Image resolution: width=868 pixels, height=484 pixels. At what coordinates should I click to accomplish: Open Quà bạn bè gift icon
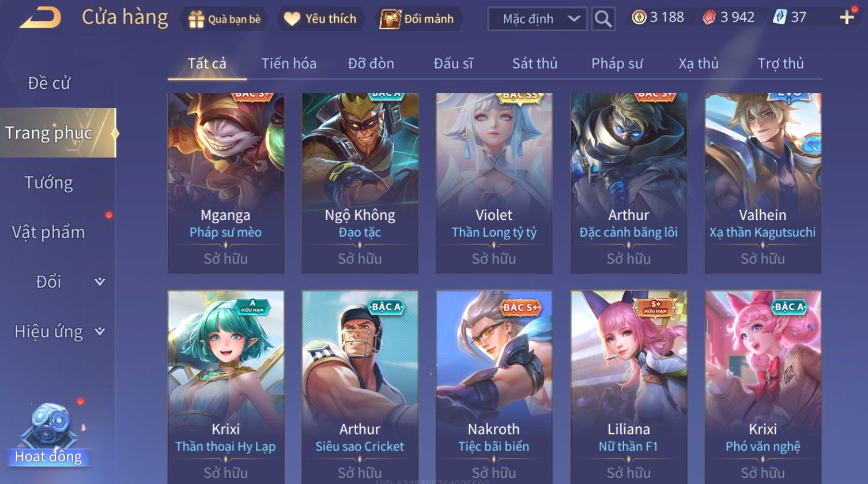tap(196, 19)
